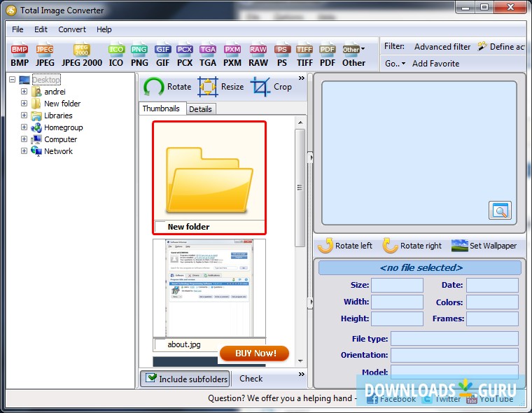Click the File type field
Viewport: 532px width, 413px height.
pyautogui.click(x=454, y=339)
